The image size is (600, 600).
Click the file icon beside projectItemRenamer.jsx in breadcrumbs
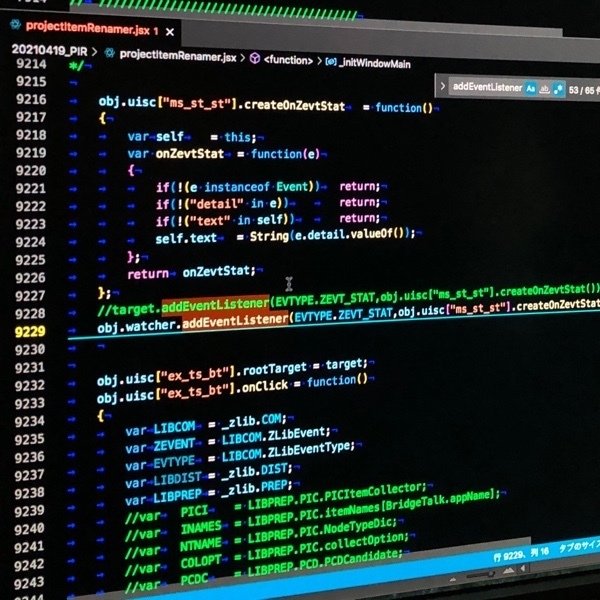tap(110, 53)
